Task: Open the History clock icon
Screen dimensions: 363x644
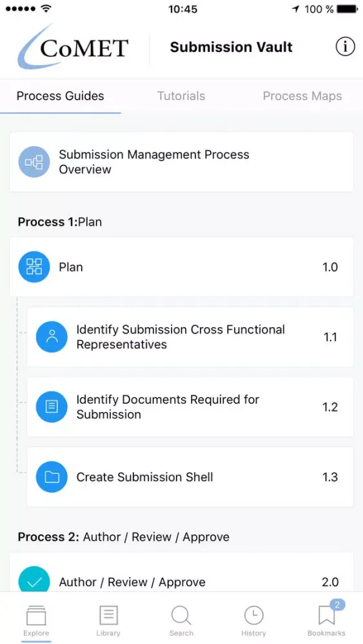Action: point(253,616)
